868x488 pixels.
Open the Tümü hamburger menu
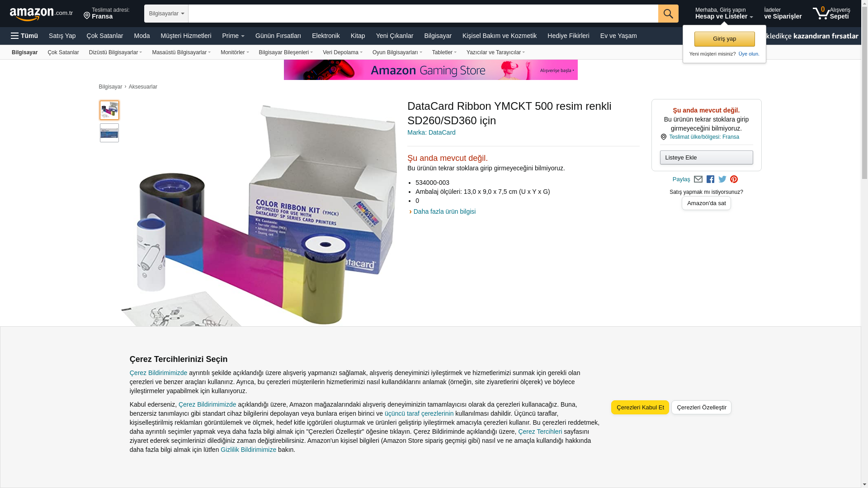24,36
